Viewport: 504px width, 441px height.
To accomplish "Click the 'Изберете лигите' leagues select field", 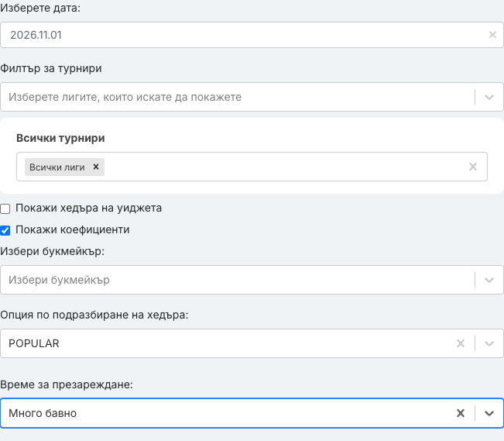I will [252, 97].
